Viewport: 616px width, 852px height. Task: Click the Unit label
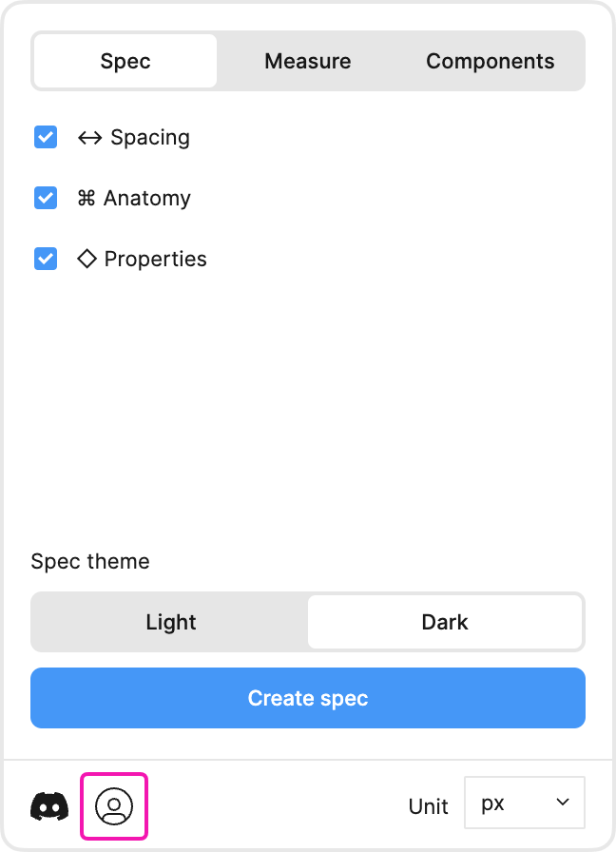(428, 806)
